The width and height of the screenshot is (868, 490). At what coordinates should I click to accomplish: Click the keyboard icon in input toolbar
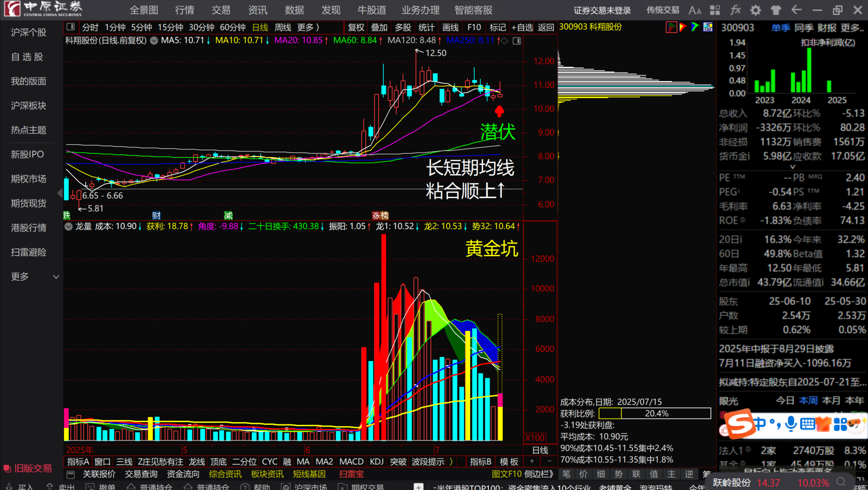pos(807,424)
